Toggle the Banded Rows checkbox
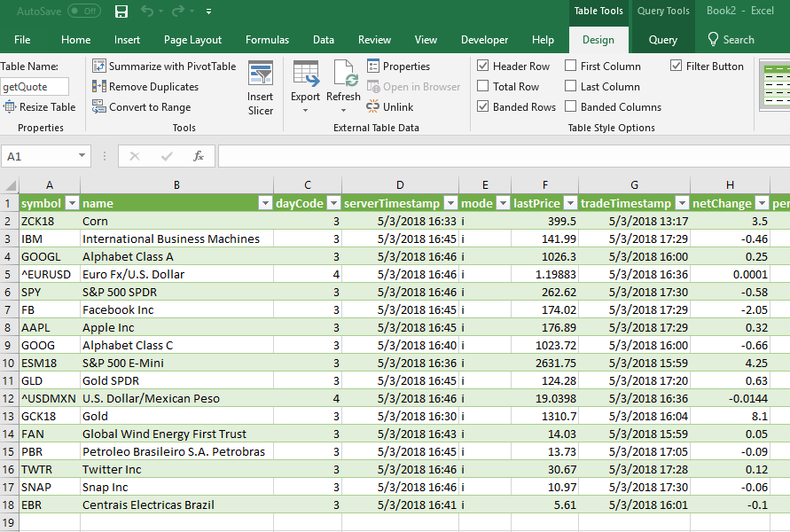790x532 pixels. [482, 106]
